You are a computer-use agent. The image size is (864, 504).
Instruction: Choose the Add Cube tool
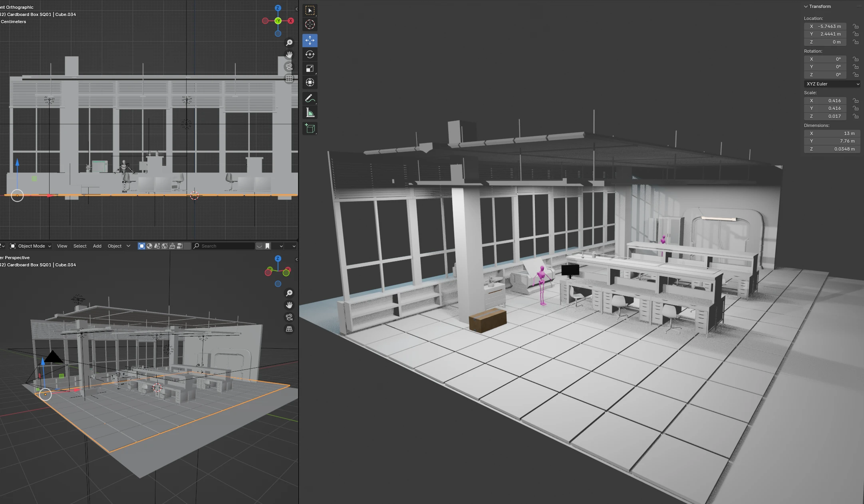coord(310,128)
